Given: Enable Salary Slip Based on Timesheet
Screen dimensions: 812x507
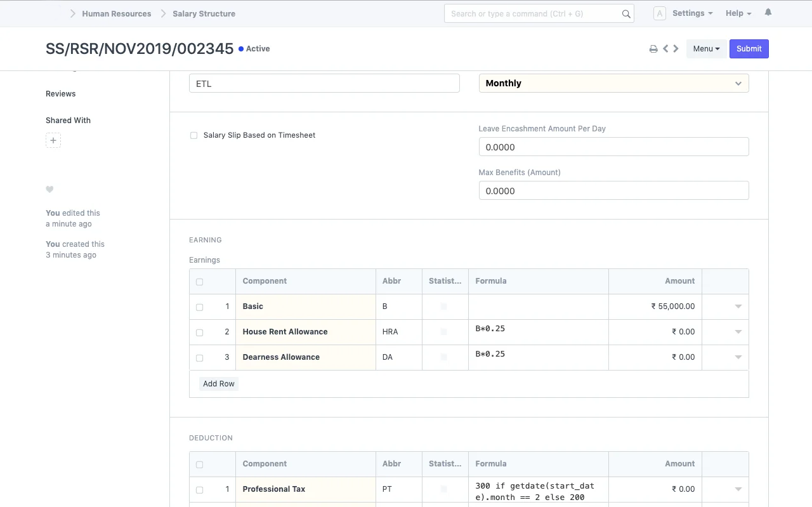Looking at the screenshot, I should (x=193, y=135).
